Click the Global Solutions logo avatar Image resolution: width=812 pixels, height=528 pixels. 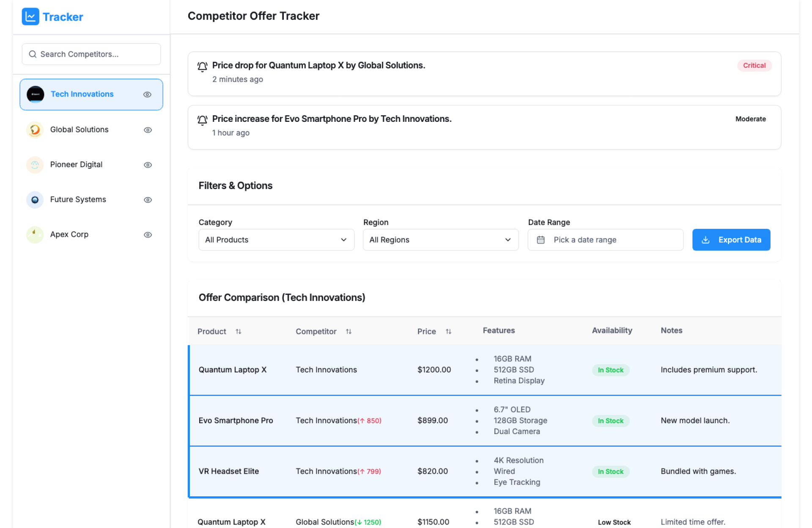pyautogui.click(x=35, y=130)
